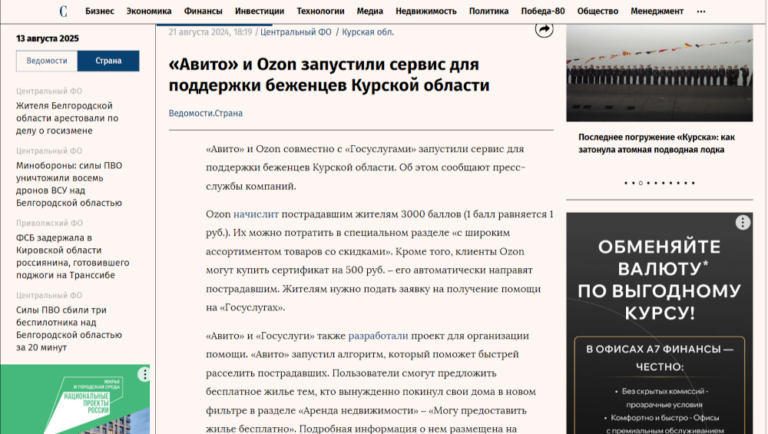Click the article timestamp '21 августа 2024, 18:19'
This screenshot has width=768, height=434.
point(210,32)
